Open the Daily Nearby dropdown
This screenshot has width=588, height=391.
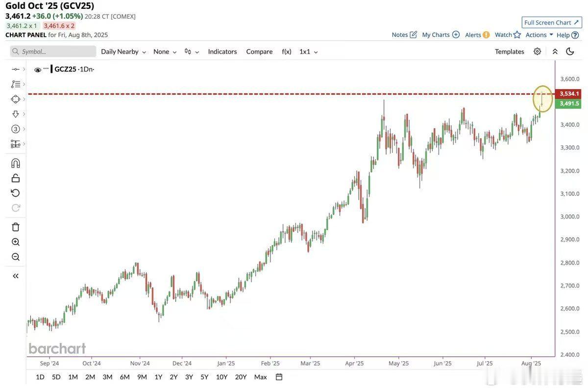(123, 51)
